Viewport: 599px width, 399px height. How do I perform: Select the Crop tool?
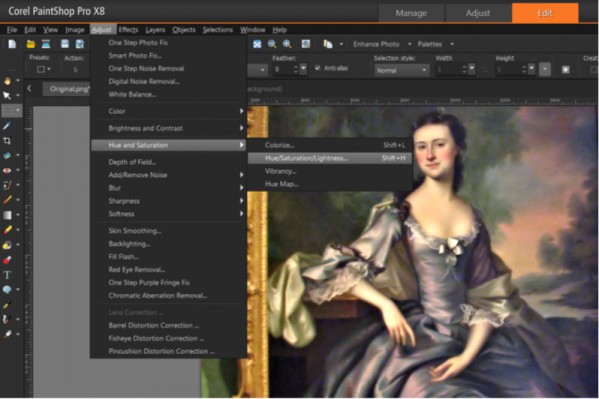[x=7, y=141]
